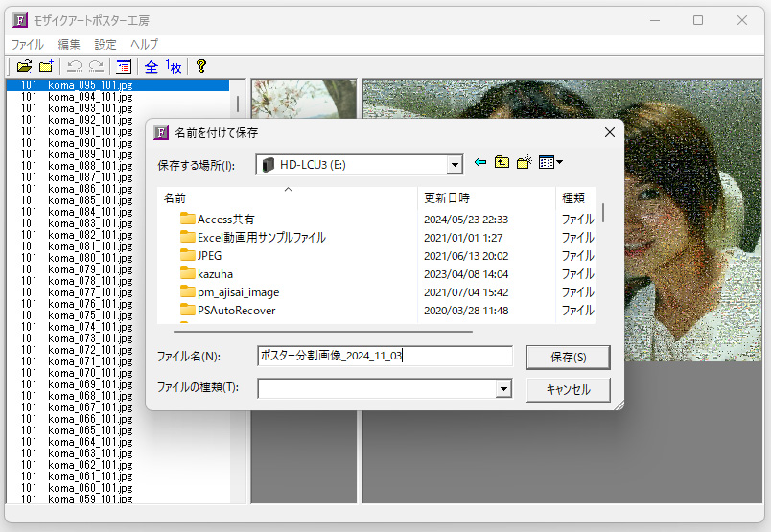
Task: Click the horizontal scrollbar in save dialog
Action: (323, 332)
